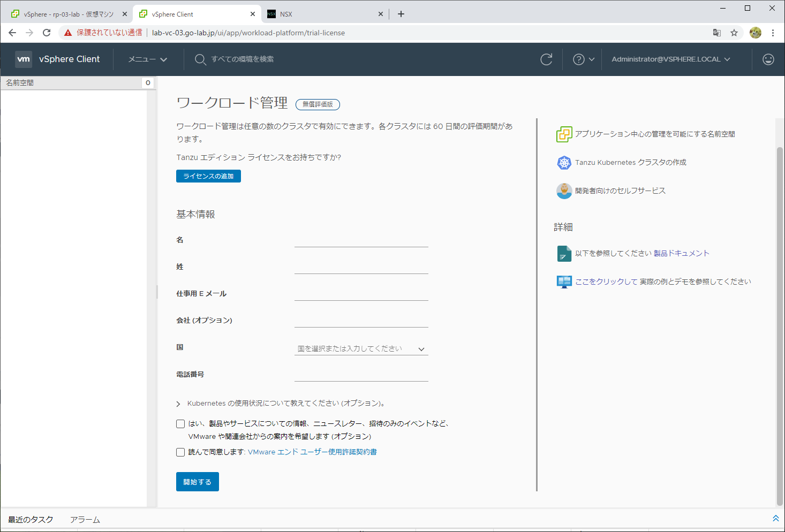Bookmark this page with the star icon
Image resolution: width=785 pixels, height=532 pixels.
[x=734, y=33]
